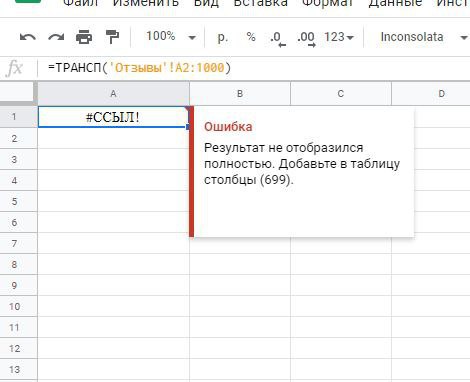Click the formula bar with ТРАНСП formula
Viewport: 470px width, 382px height.
point(255,68)
